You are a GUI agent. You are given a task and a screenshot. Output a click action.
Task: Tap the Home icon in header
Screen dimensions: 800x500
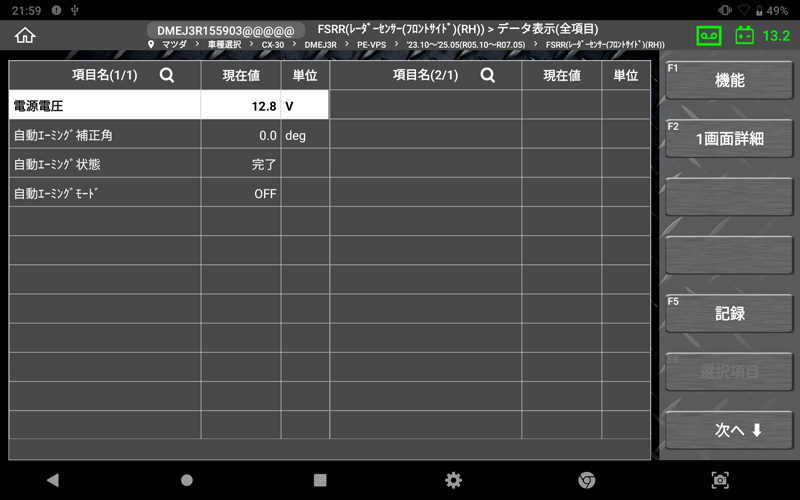coord(25,35)
